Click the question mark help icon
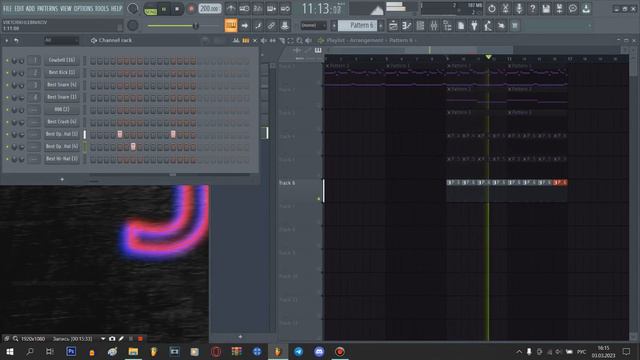This screenshot has width=640, height=360. [x=532, y=9]
